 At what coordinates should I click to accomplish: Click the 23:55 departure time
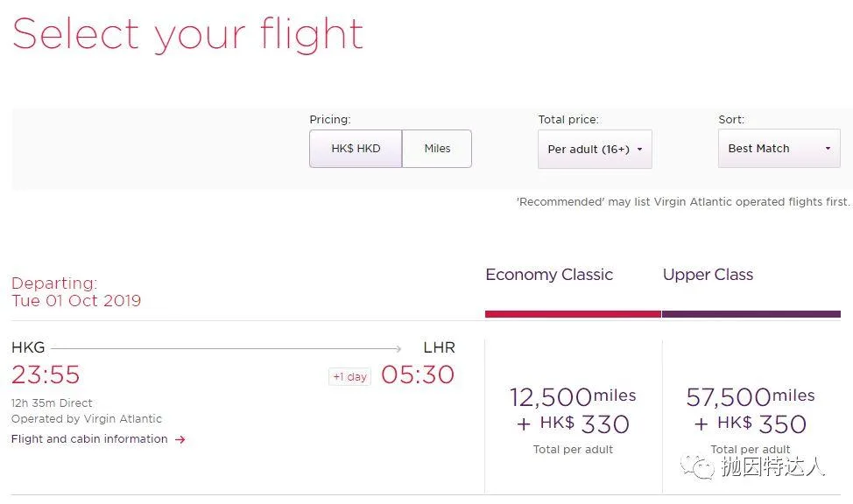point(46,374)
